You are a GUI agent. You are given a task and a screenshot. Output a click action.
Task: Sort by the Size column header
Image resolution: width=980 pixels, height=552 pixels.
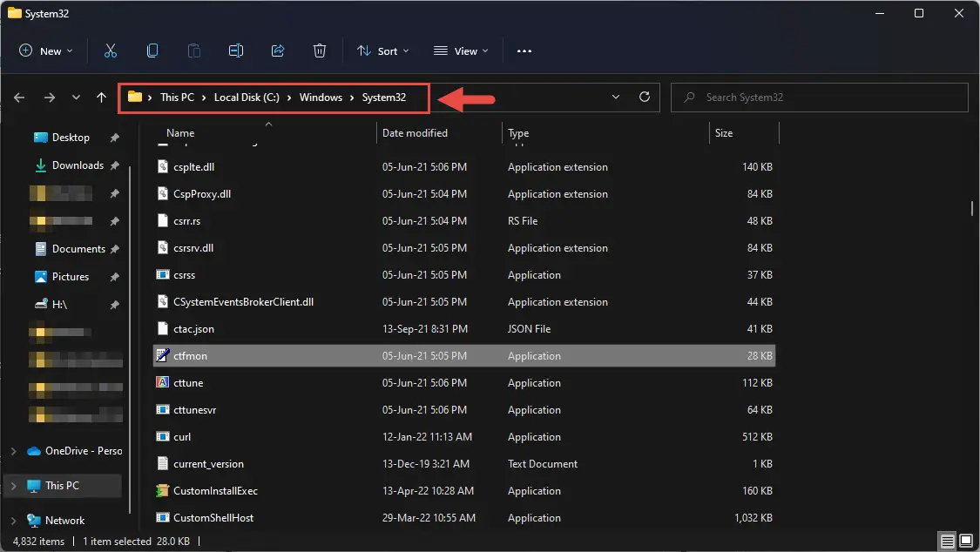click(x=724, y=133)
